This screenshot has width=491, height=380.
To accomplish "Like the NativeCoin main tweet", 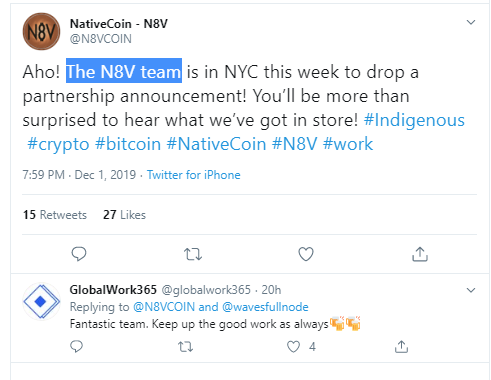I will coord(306,254).
